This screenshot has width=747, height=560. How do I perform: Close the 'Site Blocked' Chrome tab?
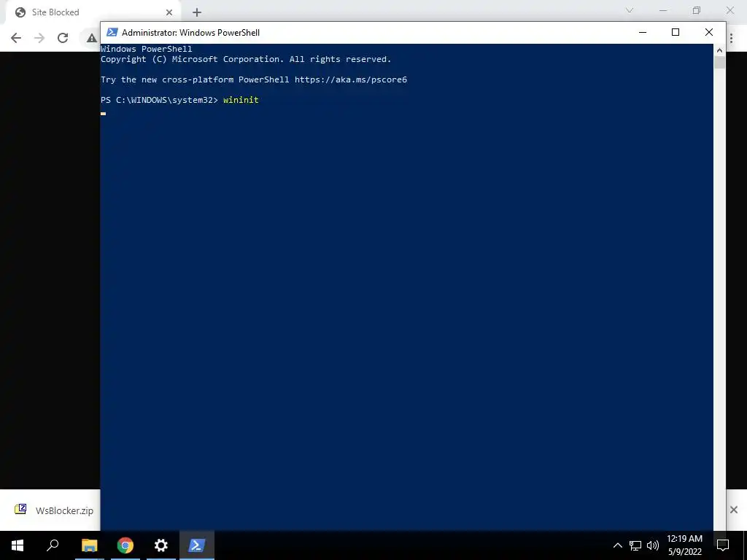[x=169, y=12]
